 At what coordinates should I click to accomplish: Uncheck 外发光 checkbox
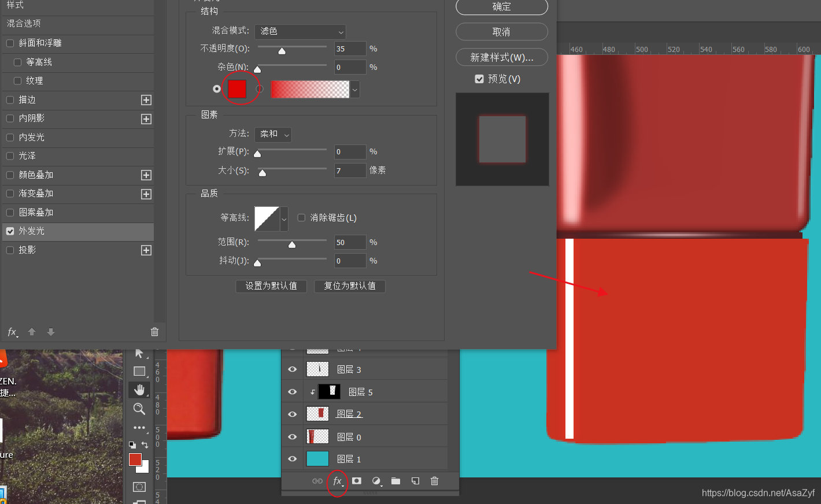point(10,231)
